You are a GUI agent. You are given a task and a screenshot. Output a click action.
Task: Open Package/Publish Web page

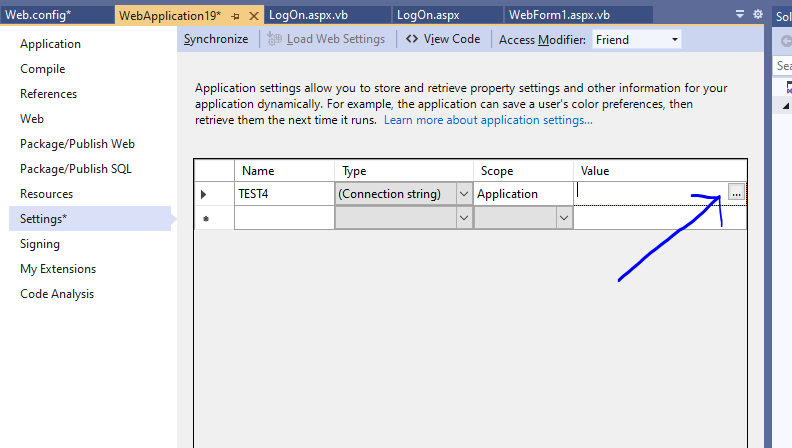pos(77,144)
